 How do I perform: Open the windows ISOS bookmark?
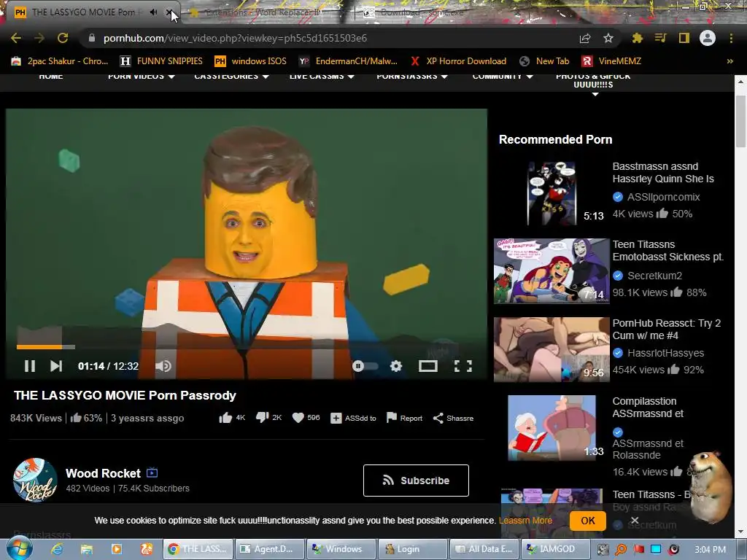click(x=251, y=61)
